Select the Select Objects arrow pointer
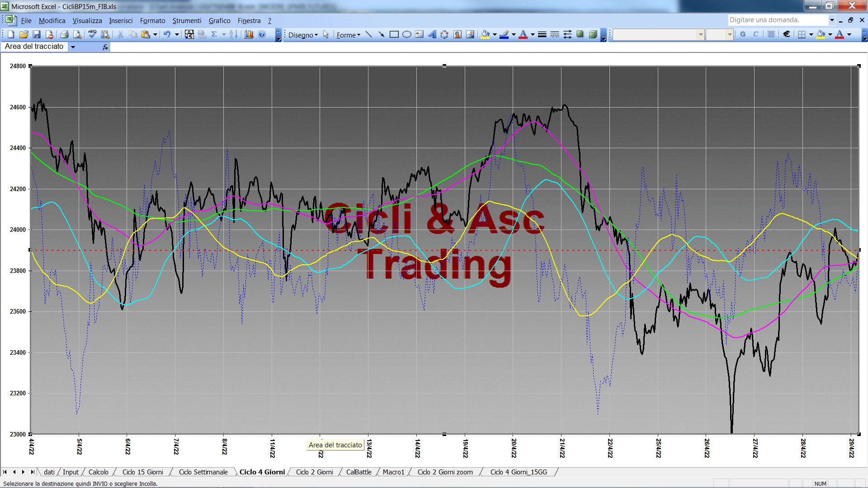This screenshot has height=488, width=868. (x=326, y=35)
